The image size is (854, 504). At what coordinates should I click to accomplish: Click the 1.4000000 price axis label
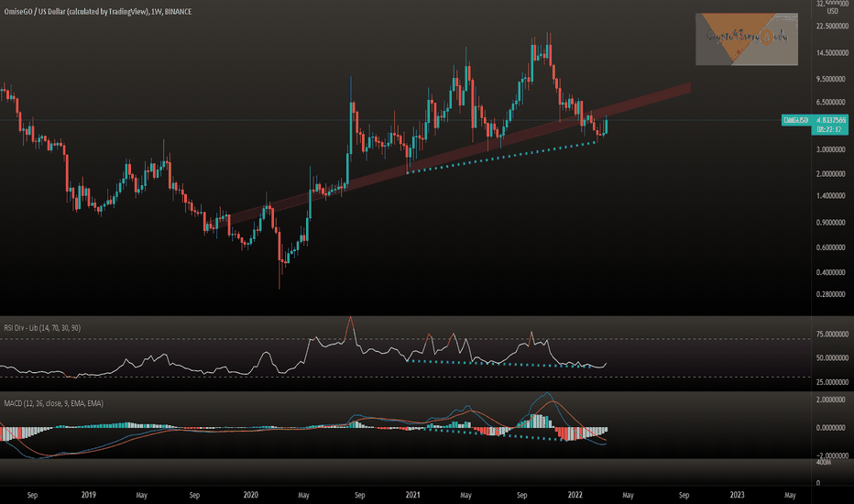coord(832,195)
